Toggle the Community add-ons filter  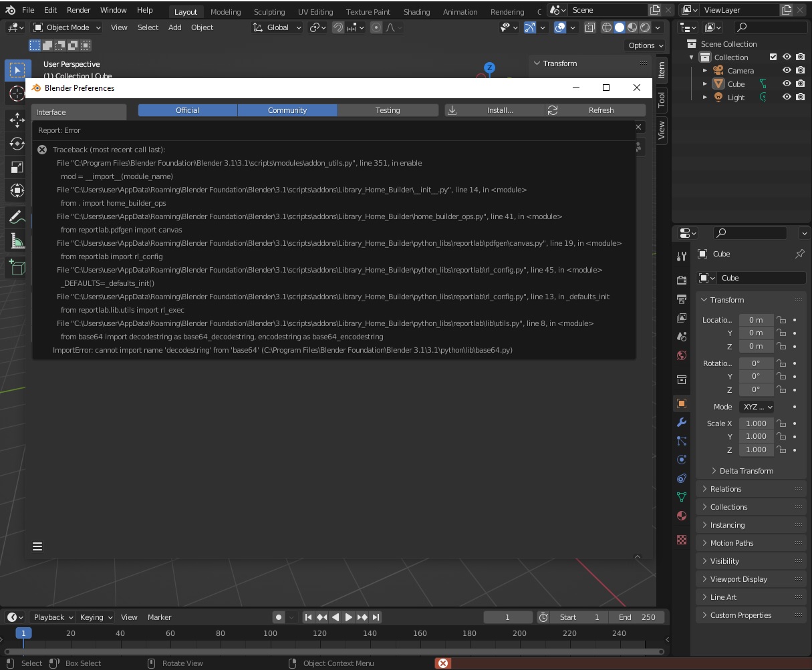click(x=287, y=110)
